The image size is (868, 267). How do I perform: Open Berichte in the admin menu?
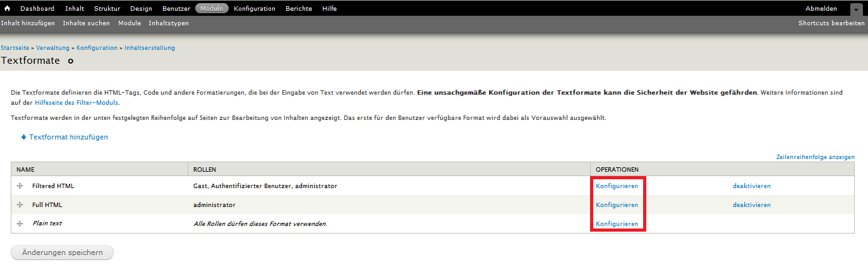299,9
